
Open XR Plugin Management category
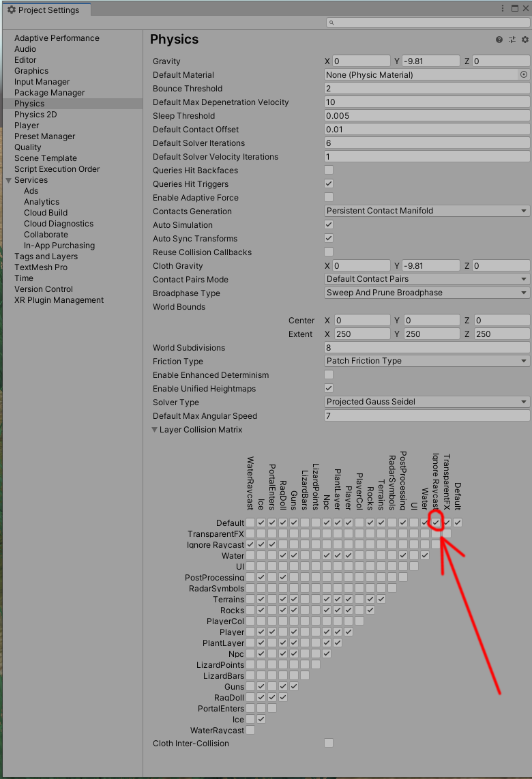coord(59,300)
